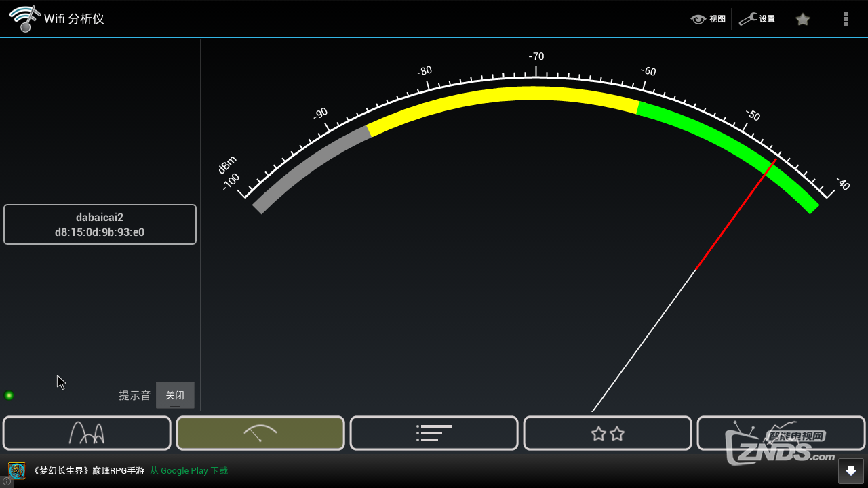
Task: Open the rightmost ZNDS TV tab button
Action: 781,433
